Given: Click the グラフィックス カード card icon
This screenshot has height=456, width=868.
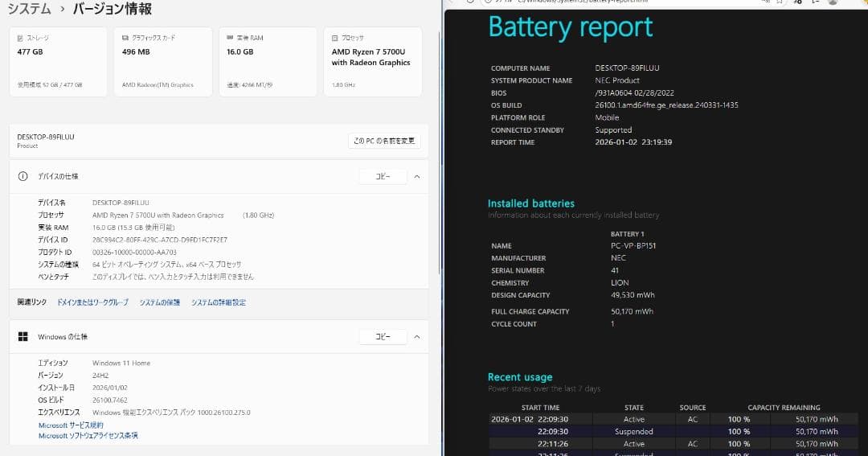Looking at the screenshot, I should tap(126, 38).
